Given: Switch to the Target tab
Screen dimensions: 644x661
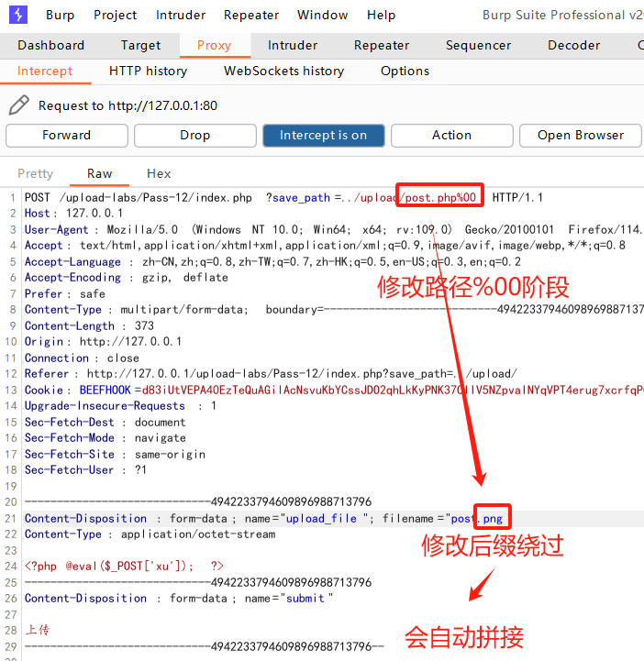Looking at the screenshot, I should (140, 45).
